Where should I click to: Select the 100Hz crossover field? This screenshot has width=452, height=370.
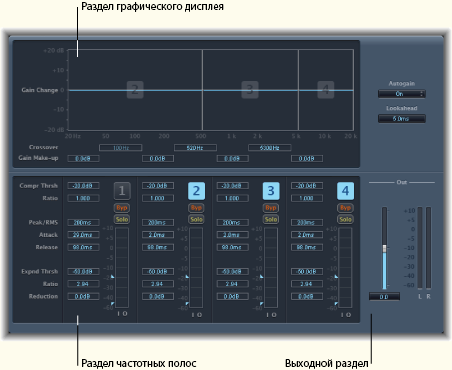(121, 148)
